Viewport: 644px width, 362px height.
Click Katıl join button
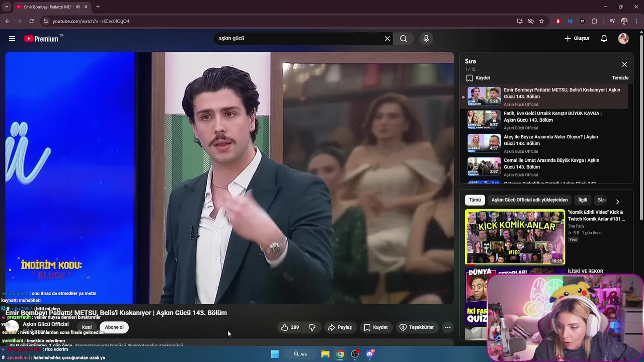tap(87, 327)
